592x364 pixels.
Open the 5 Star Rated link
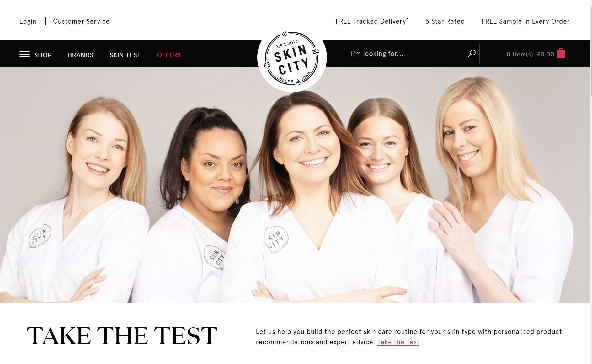pyautogui.click(x=445, y=21)
